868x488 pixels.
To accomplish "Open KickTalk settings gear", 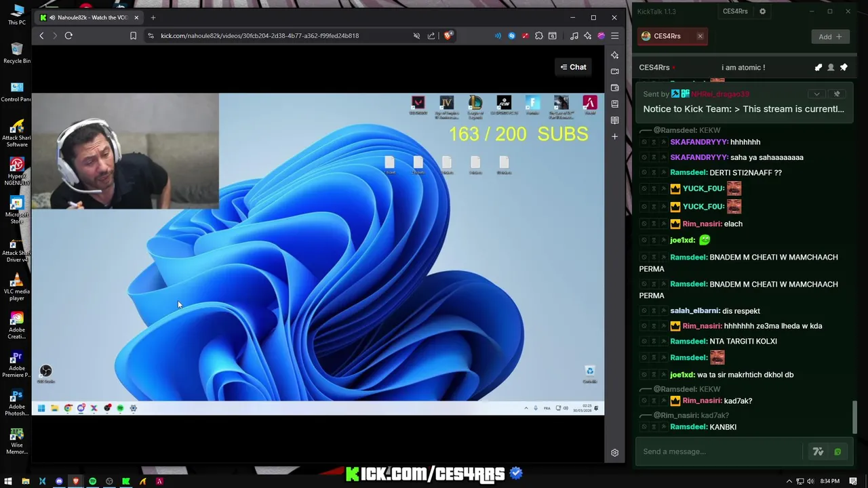I will tap(762, 12).
